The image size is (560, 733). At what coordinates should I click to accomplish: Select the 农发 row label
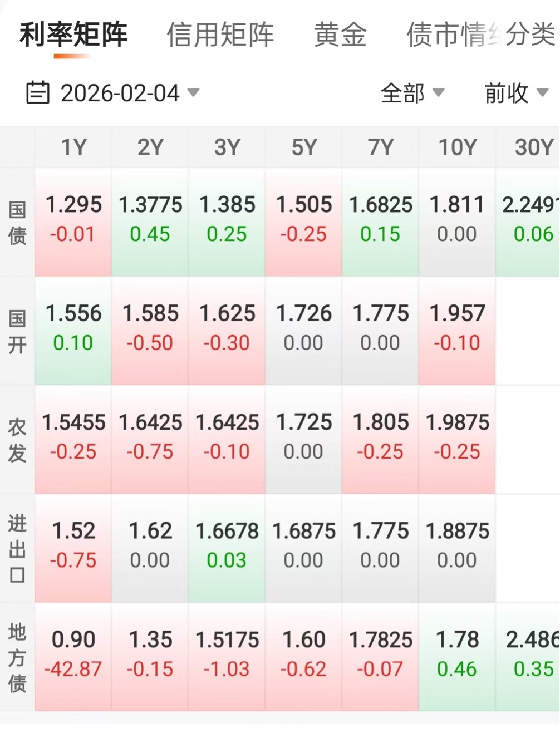coord(17,440)
